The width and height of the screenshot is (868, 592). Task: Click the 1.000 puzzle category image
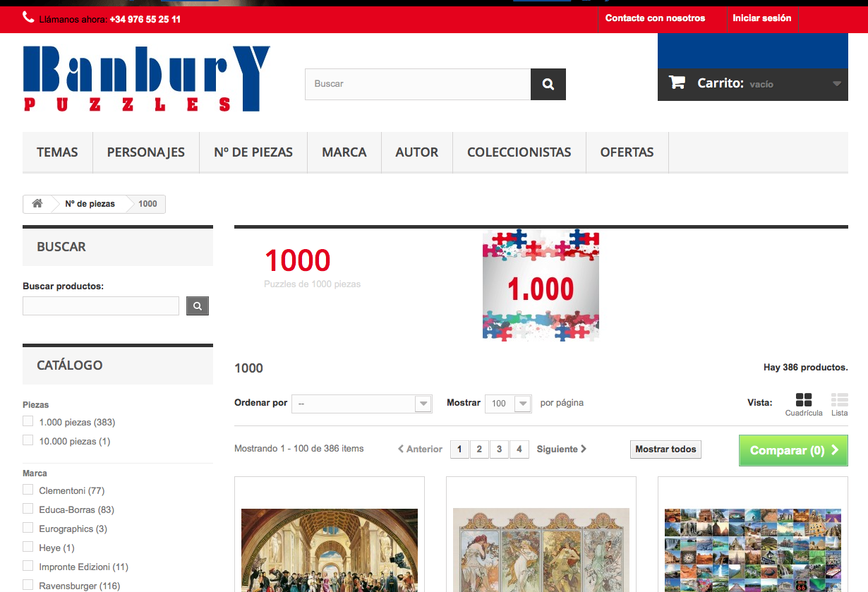coord(541,286)
